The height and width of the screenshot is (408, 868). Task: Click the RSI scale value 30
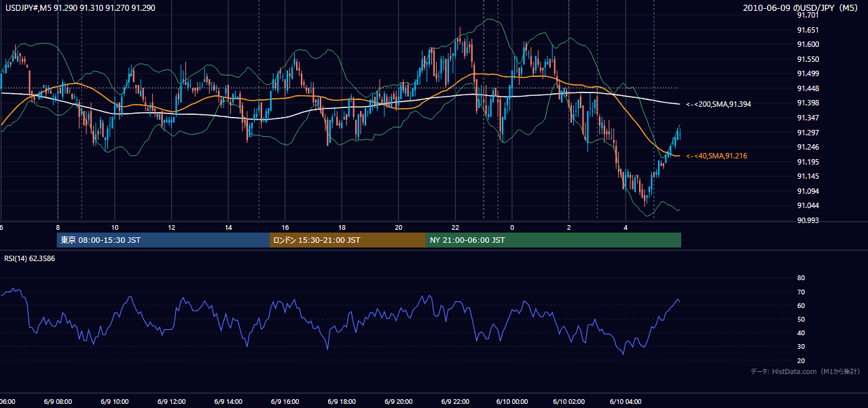801,347
